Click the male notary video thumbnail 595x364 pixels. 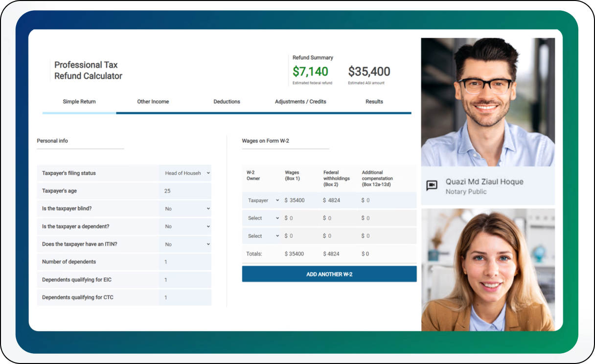point(488,102)
